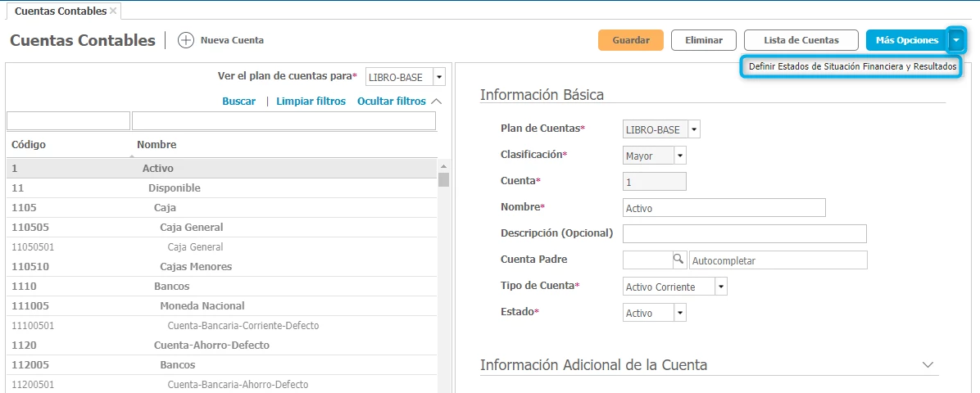Open the Clasificación dropdown
980x393 pixels.
[x=679, y=156]
